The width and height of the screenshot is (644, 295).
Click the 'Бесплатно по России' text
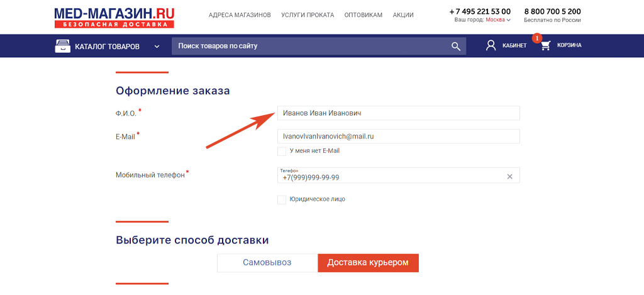coord(552,20)
